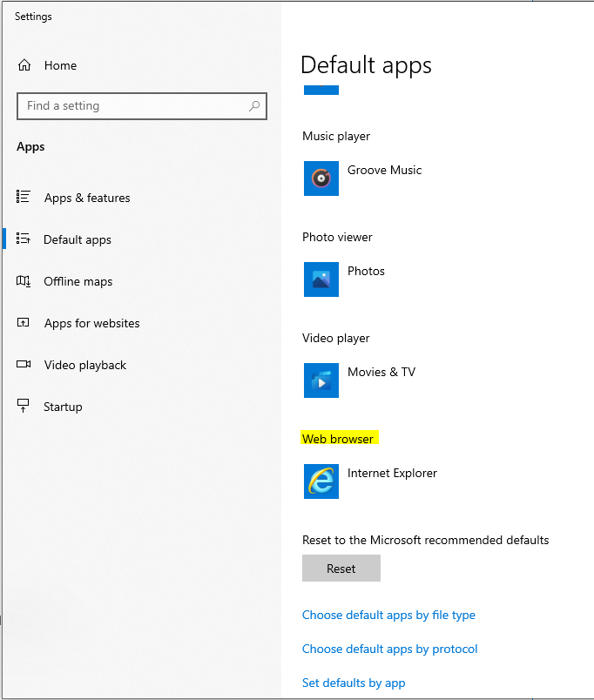The height and width of the screenshot is (700, 594).
Task: Click the Default apps page heading
Action: pos(366,65)
